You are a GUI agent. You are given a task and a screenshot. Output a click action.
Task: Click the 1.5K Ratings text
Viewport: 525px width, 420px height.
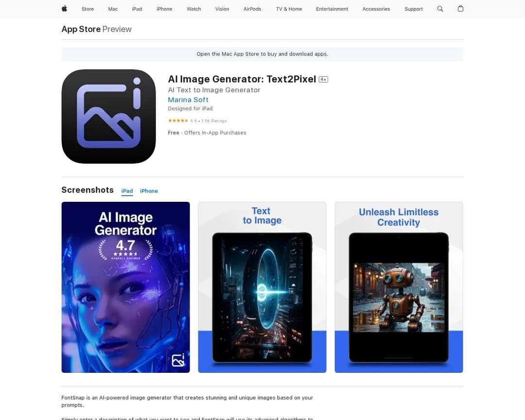pyautogui.click(x=214, y=121)
